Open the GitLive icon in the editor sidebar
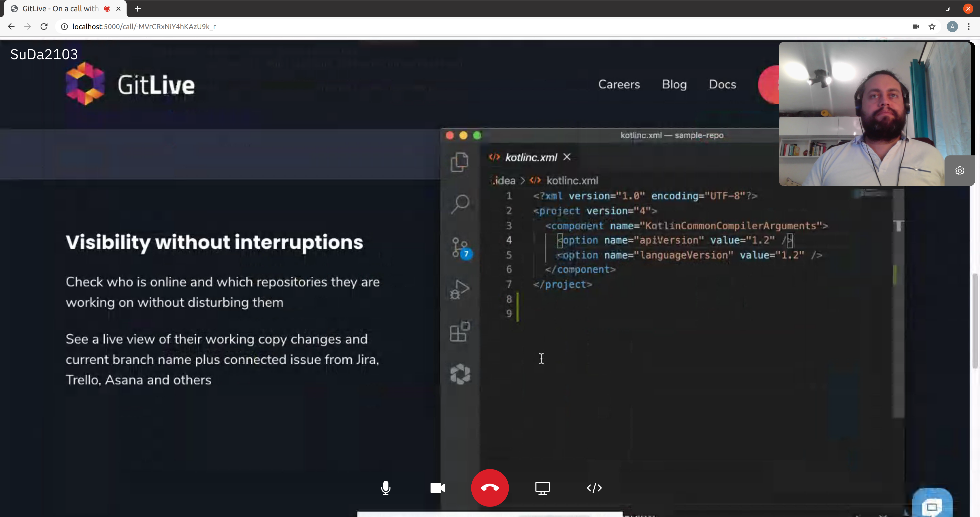980x517 pixels. pyautogui.click(x=460, y=374)
